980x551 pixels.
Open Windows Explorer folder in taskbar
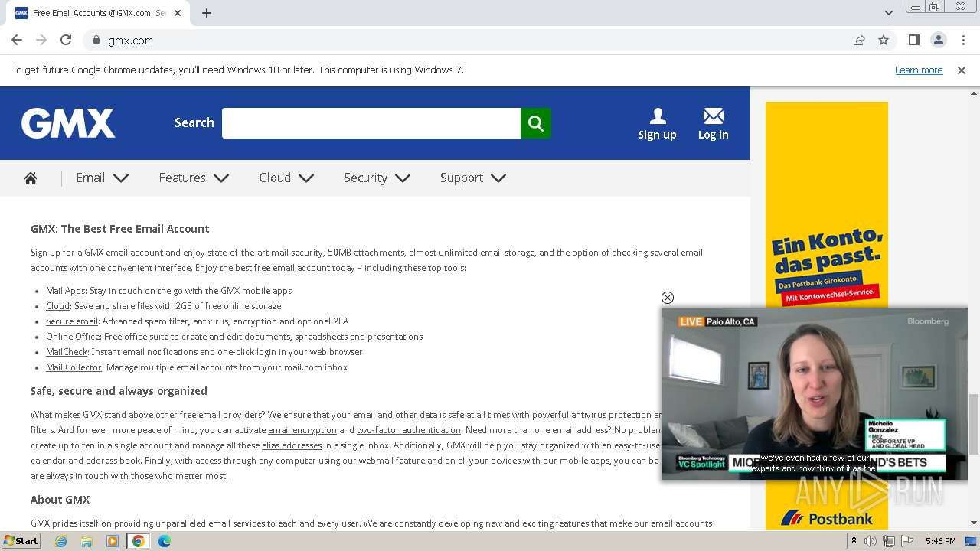(87, 541)
